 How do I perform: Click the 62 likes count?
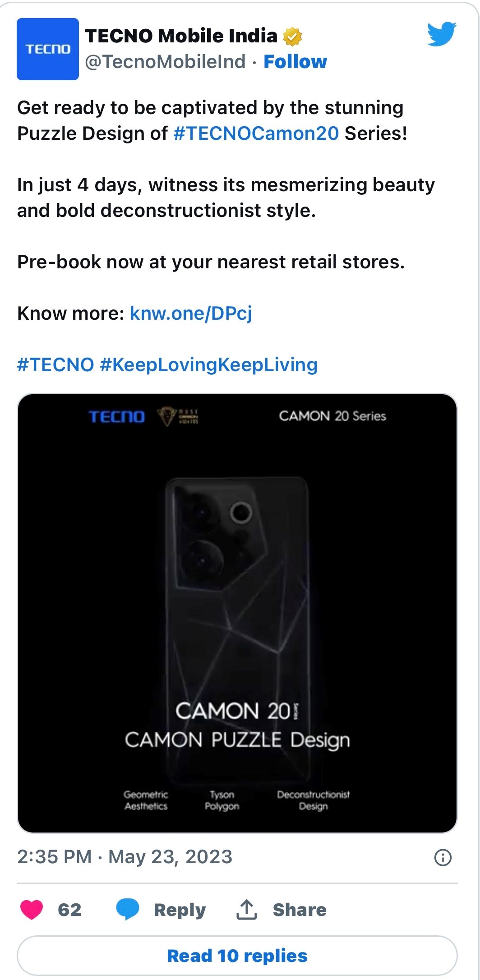[69, 910]
